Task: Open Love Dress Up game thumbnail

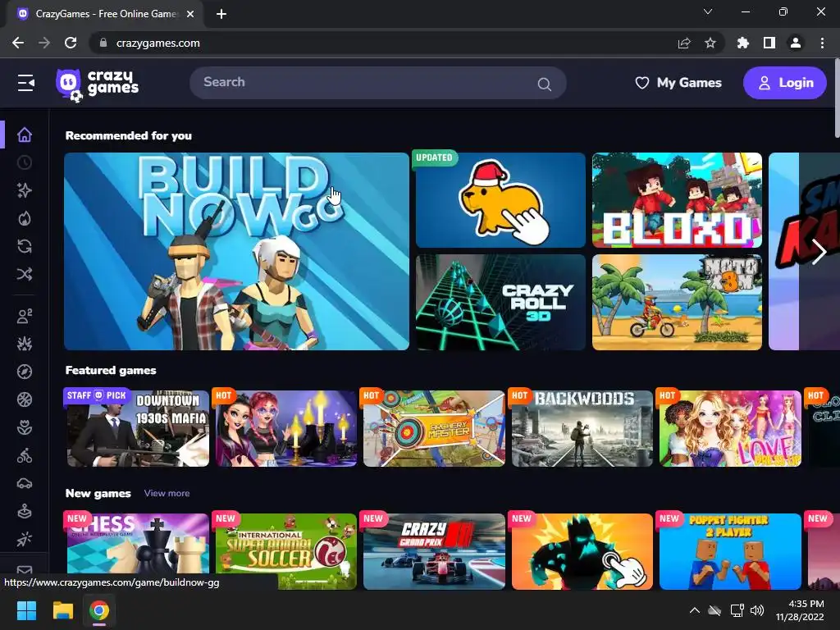Action: pyautogui.click(x=730, y=428)
